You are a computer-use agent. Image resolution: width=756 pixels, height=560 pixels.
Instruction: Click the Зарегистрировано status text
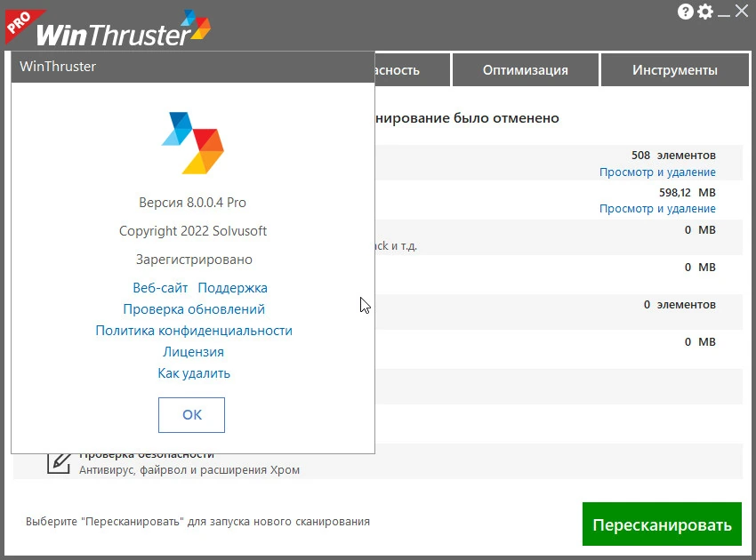(x=194, y=260)
